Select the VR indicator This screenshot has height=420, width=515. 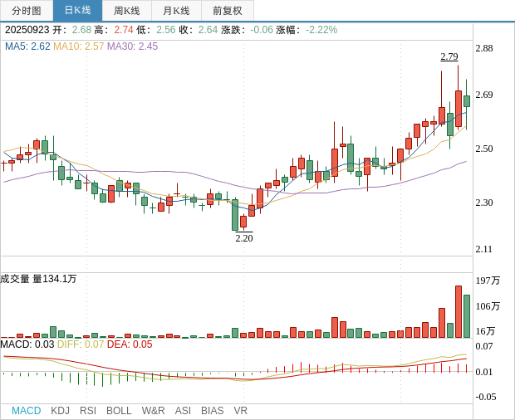click(x=240, y=411)
